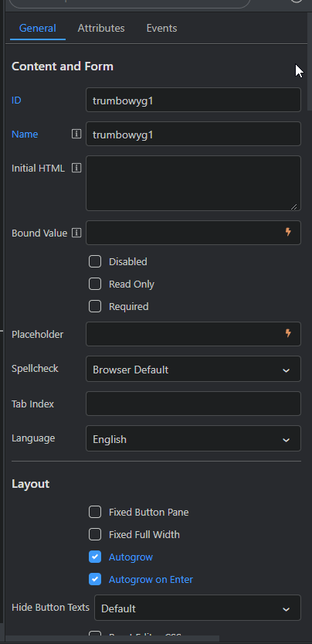
Task: Check the Fixed Full Width option
Action: [95, 535]
